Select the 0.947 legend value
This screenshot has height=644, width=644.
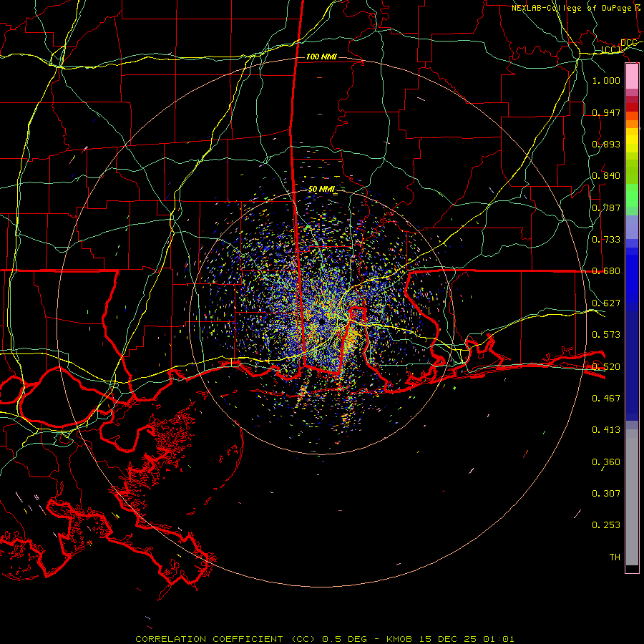tap(606, 112)
